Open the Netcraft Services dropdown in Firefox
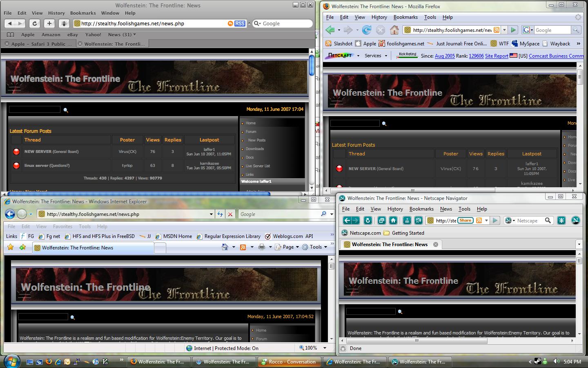Screen dimensions: 588x368 (375, 56)
